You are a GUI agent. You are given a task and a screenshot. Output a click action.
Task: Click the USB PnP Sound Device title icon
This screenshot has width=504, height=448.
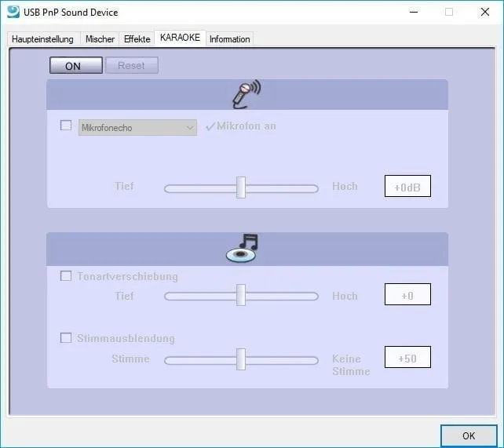(x=13, y=13)
